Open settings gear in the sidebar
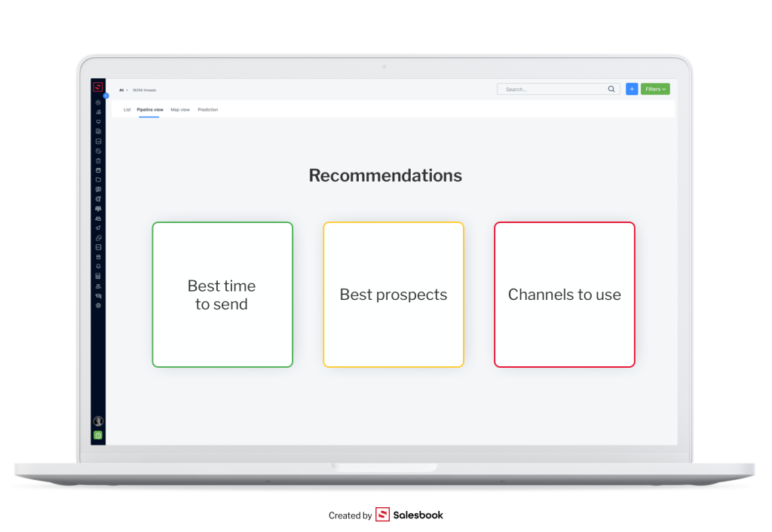772x532 pixels. pyautogui.click(x=98, y=305)
